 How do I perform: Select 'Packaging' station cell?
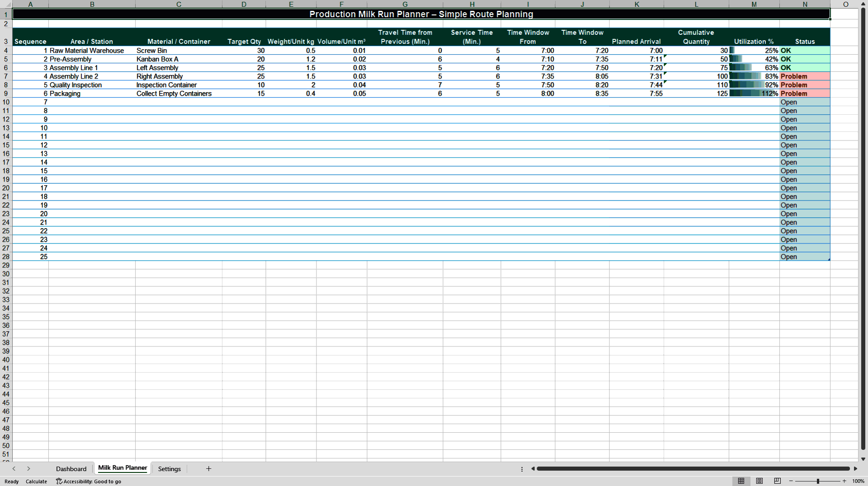[x=92, y=93]
